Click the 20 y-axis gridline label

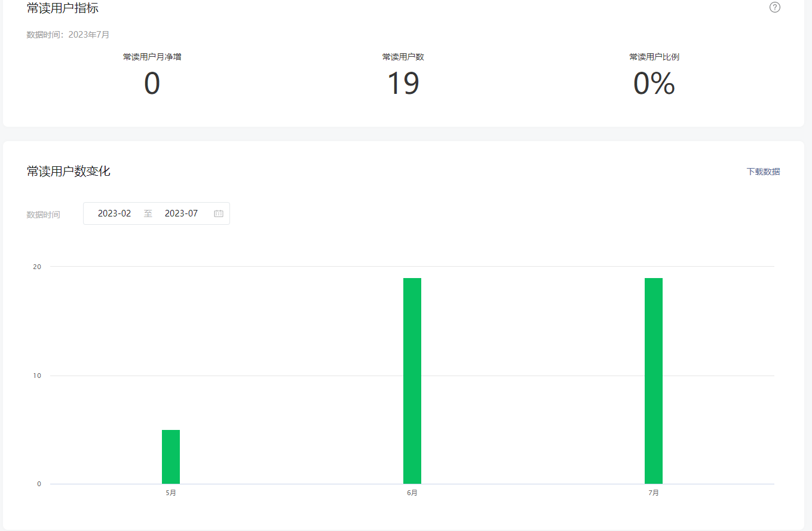coord(37,267)
